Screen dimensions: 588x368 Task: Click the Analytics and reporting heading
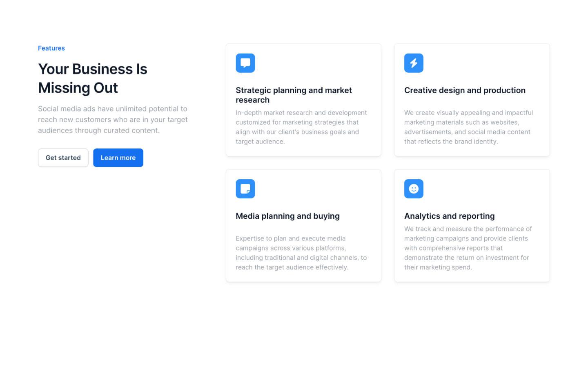pyautogui.click(x=449, y=216)
